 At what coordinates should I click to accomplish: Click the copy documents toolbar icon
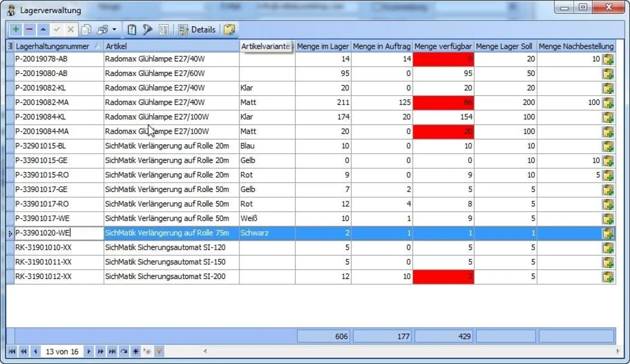click(86, 30)
